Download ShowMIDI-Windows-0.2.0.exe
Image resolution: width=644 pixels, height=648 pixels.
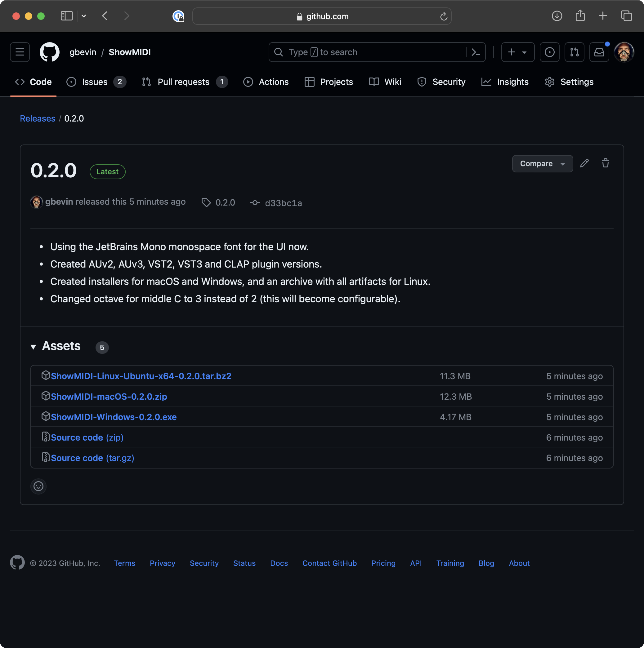point(114,417)
